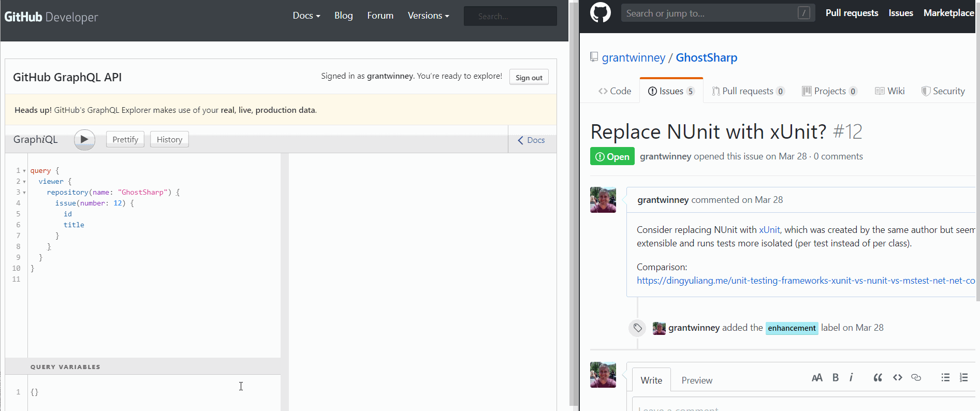Screen dimensions: 980x411
Task: Click the Sign out button
Action: (529, 78)
